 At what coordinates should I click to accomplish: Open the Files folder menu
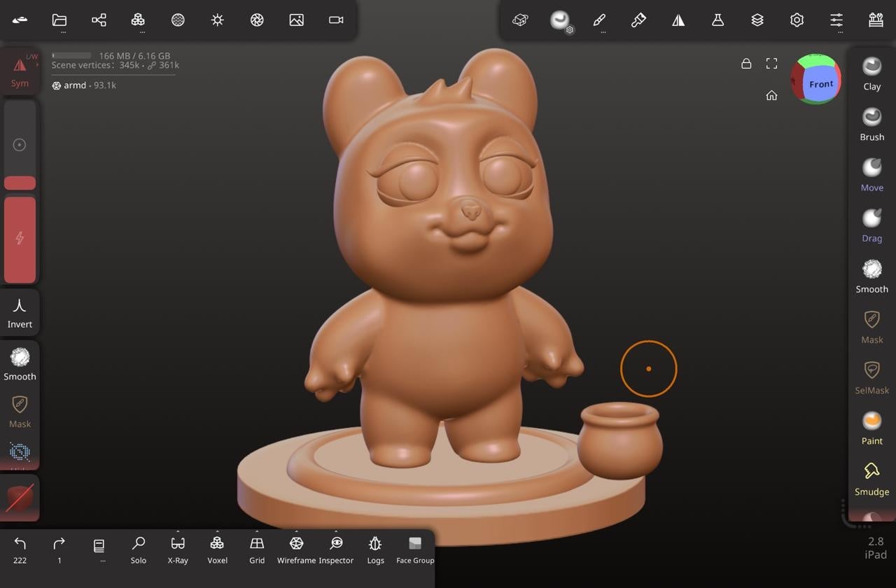click(x=59, y=20)
